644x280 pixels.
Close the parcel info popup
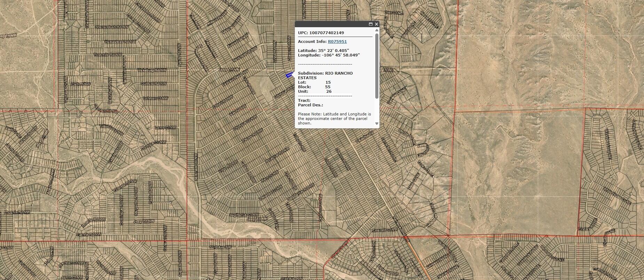tap(376, 24)
